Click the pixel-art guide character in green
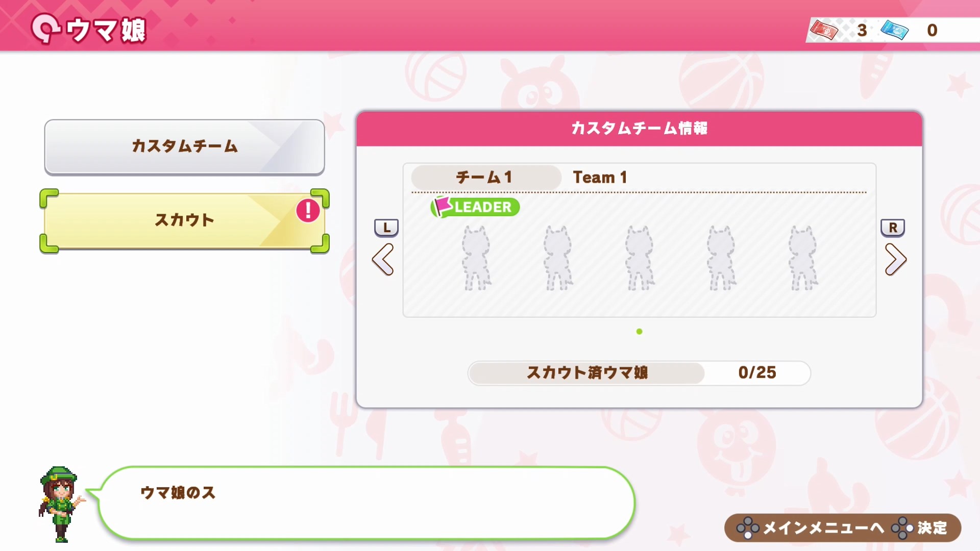This screenshot has width=980, height=551. [x=60, y=504]
